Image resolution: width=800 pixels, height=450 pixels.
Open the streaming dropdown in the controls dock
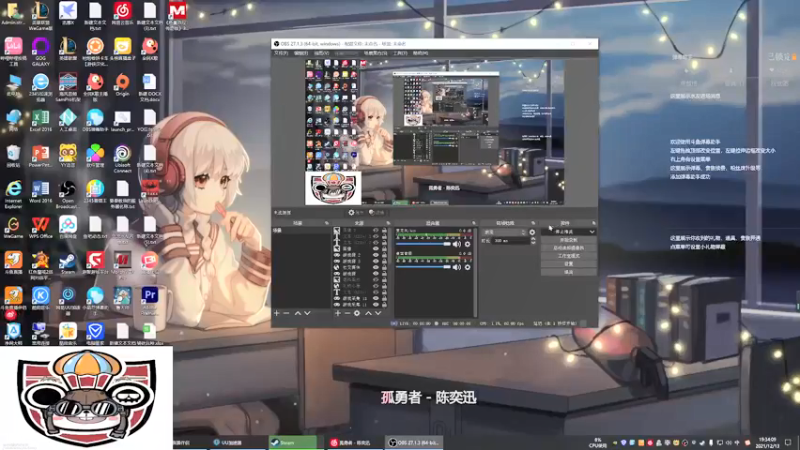tap(592, 232)
